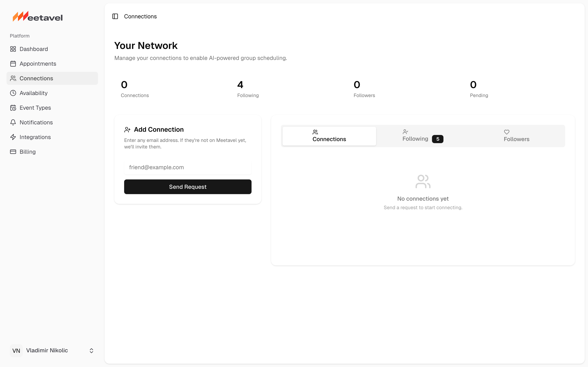
Task: Click the VN avatar thumbnail
Action: [16, 350]
